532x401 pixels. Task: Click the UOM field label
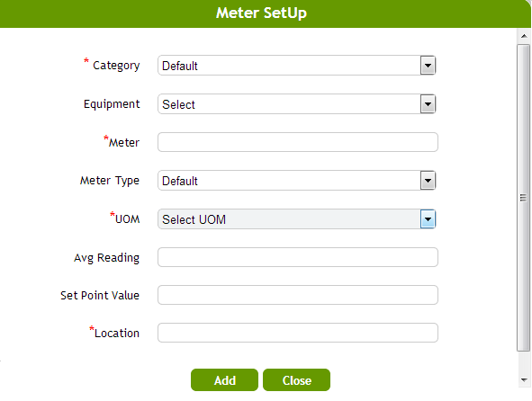tap(127, 219)
